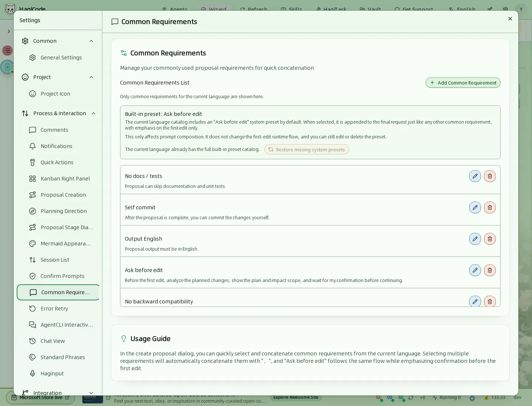The image size is (532, 406).
Task: Open Chat View settings
Action: 58,341
